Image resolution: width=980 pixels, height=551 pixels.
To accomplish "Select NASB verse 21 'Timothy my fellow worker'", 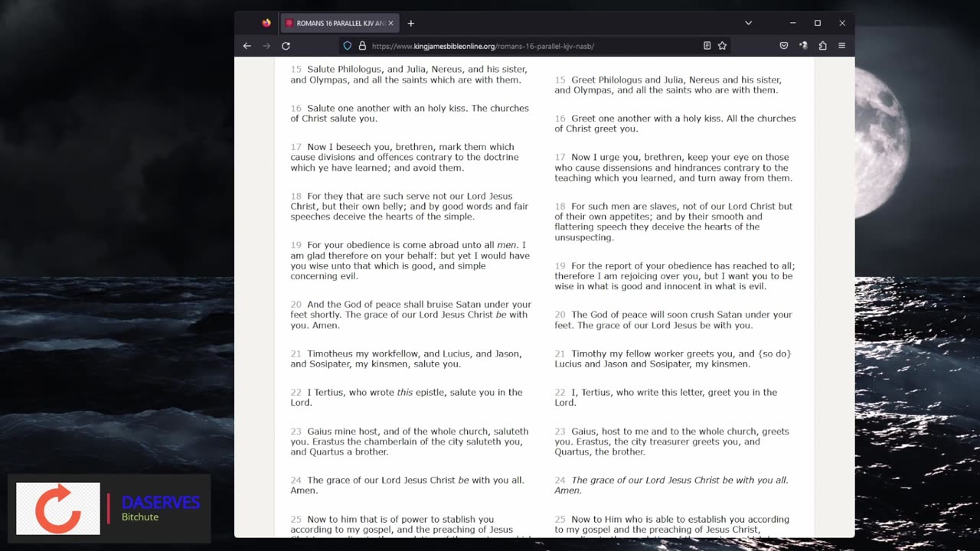I will click(x=673, y=359).
